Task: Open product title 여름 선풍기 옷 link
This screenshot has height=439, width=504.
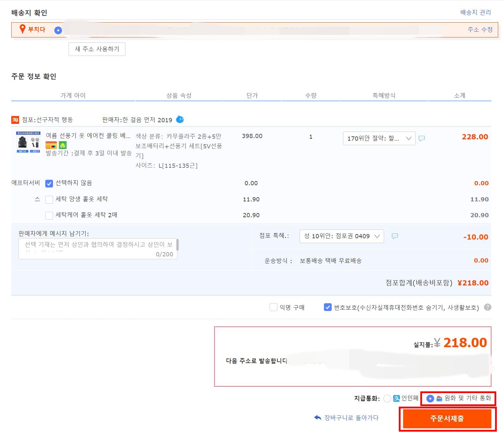Action: pos(88,135)
